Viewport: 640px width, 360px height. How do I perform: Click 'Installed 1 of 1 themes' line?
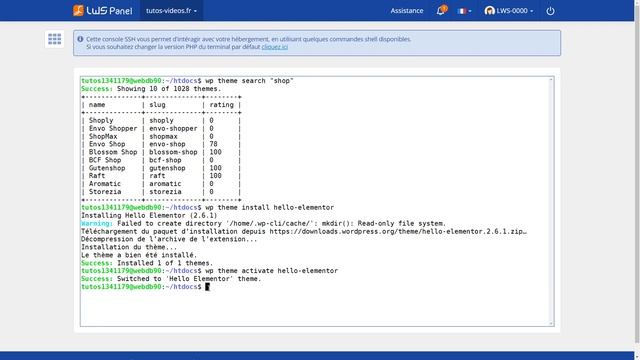click(x=165, y=263)
